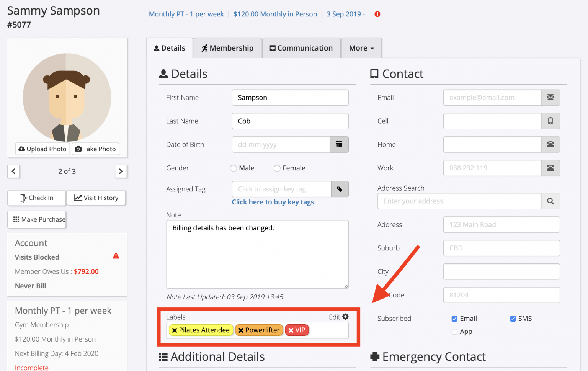Switch to the Membership tab
This screenshot has height=371, width=588.
click(x=227, y=48)
